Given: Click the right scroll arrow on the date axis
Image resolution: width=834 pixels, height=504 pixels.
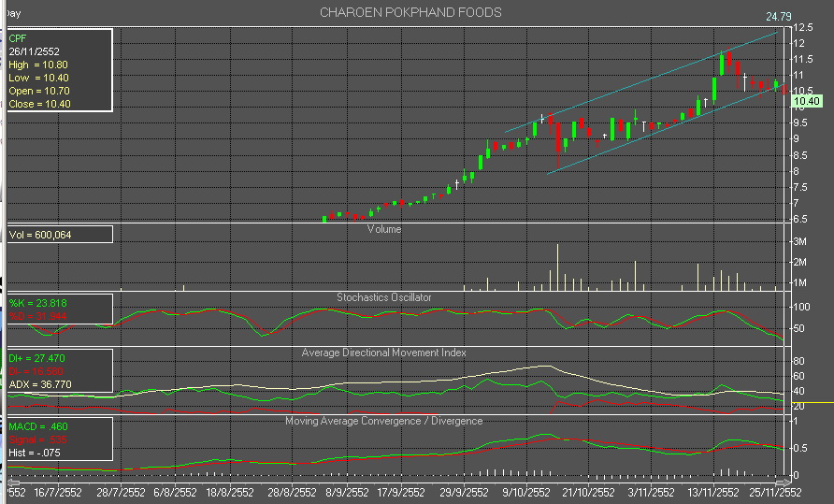Looking at the screenshot, I should (x=783, y=482).
